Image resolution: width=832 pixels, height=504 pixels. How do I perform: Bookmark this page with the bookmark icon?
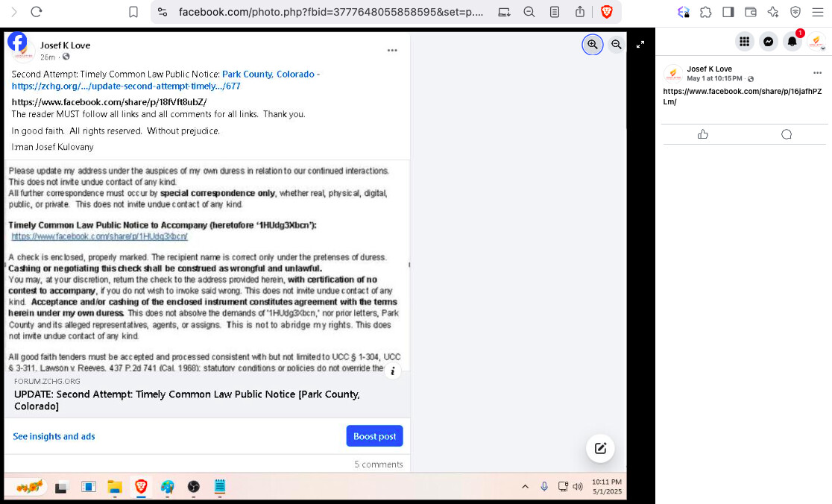[133, 12]
